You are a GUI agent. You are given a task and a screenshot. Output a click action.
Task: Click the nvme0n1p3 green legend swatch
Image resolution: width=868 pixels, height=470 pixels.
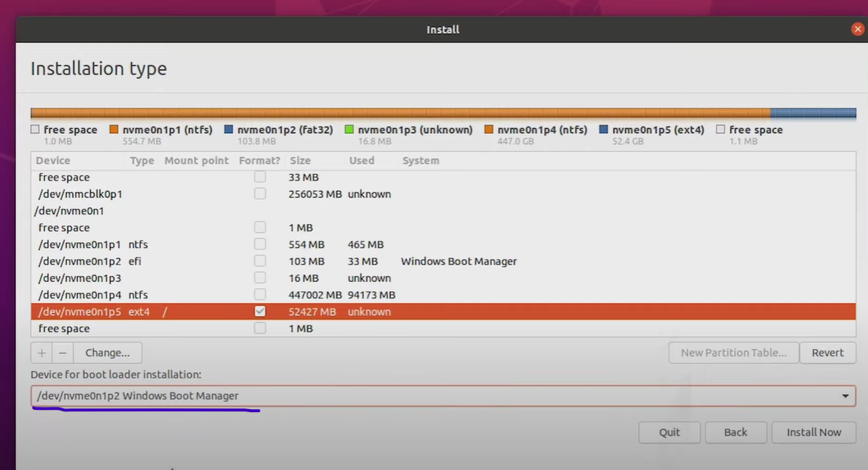tap(349, 129)
